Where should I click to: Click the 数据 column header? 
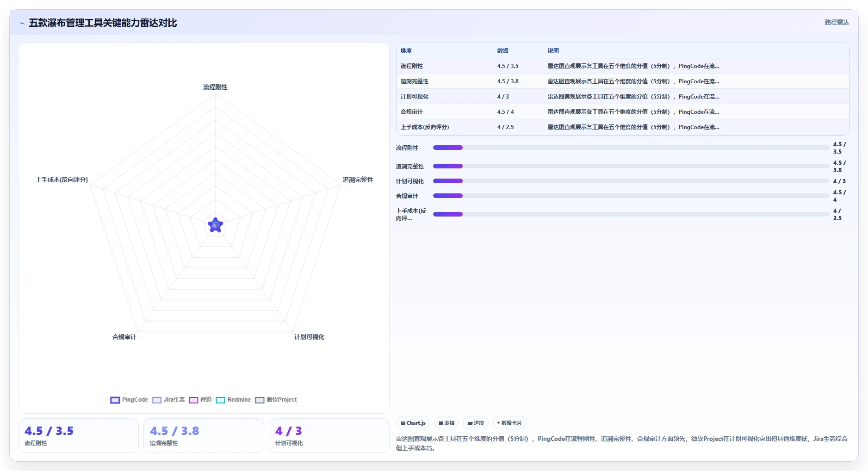(x=502, y=51)
